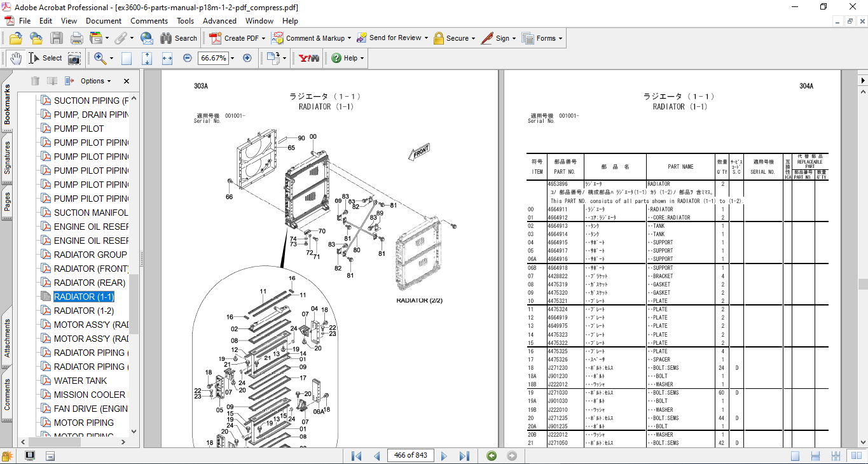Close the Bookmarks panel with X

pyautogui.click(x=127, y=81)
